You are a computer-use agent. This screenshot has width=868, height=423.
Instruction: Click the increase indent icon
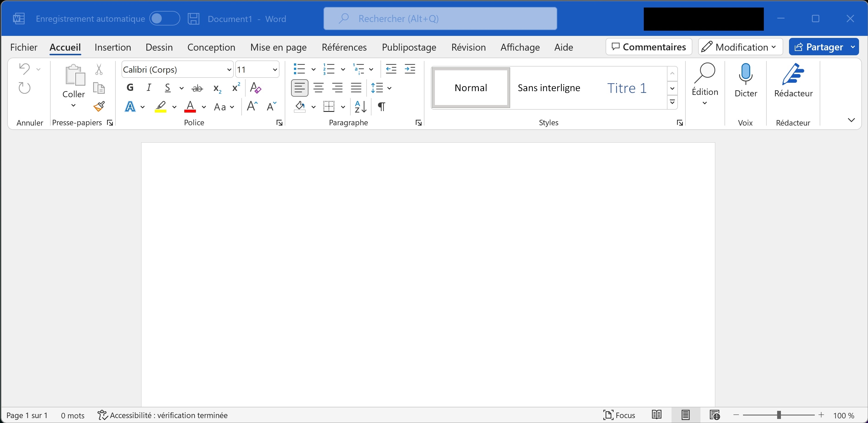pos(410,69)
